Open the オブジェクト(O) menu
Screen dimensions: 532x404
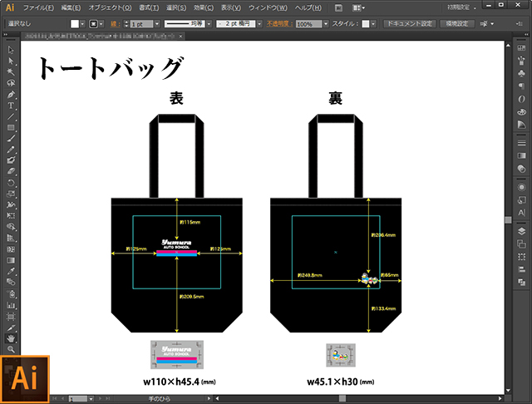110,7
